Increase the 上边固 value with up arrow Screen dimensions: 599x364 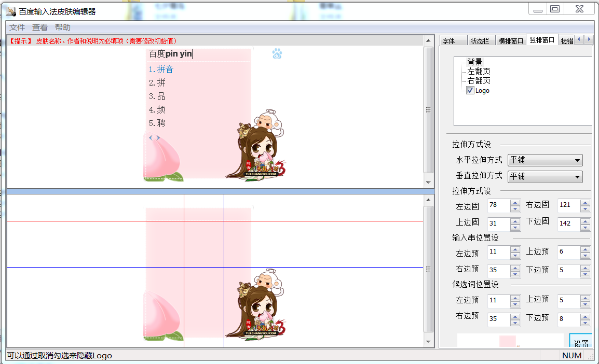pos(515,221)
